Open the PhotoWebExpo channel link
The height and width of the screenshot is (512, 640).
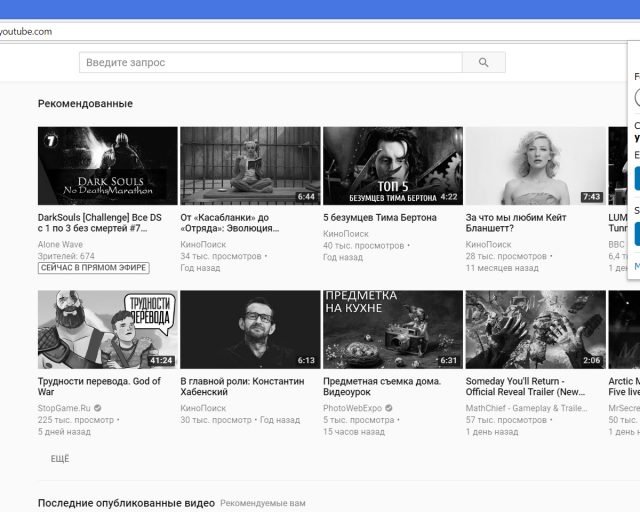point(352,408)
